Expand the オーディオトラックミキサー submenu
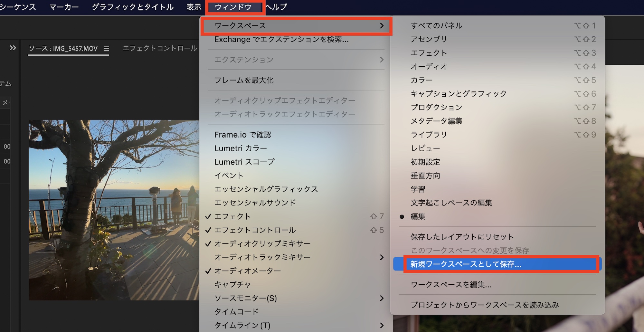 [x=296, y=257]
